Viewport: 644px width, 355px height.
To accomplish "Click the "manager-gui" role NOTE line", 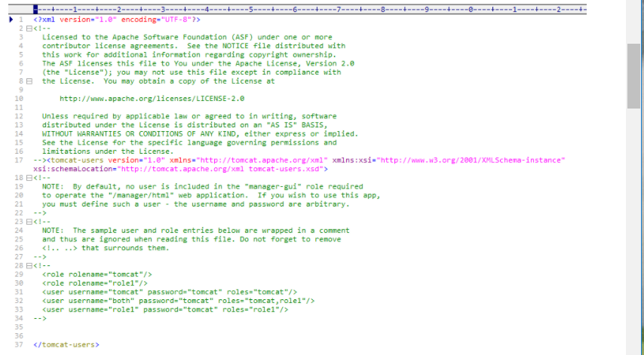I will tap(202, 186).
